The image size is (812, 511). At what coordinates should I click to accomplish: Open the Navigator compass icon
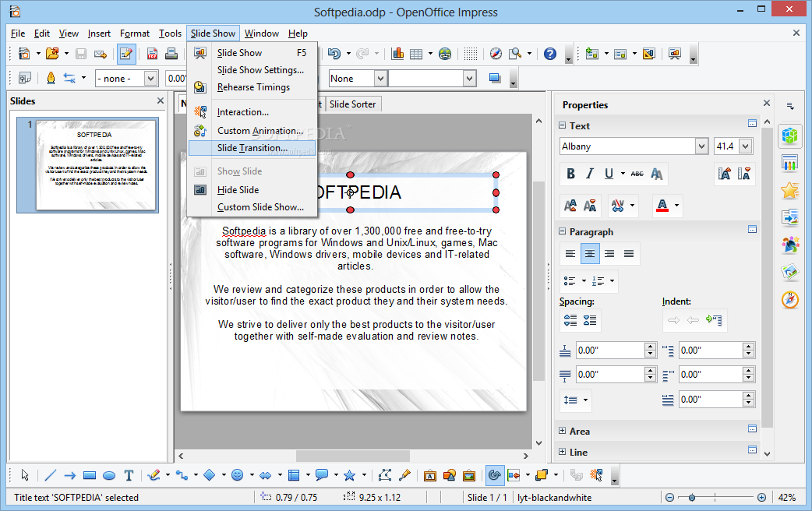coord(496,53)
